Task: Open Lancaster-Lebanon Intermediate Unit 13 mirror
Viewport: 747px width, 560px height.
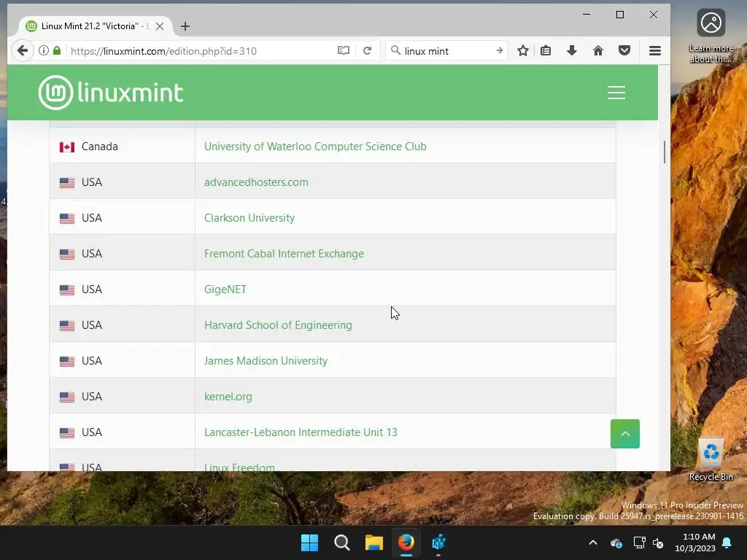Action: [301, 432]
